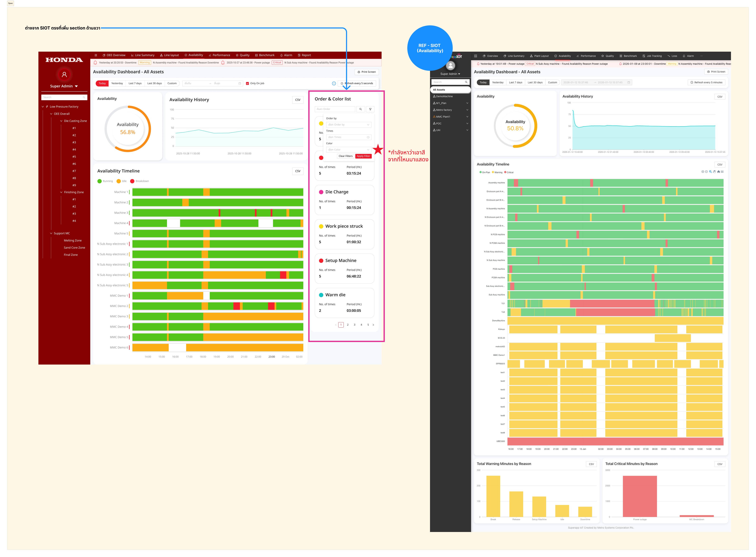756x557 pixels.
Task: Switch to the Performance tab in Honda navbar
Action: pyautogui.click(x=219, y=55)
